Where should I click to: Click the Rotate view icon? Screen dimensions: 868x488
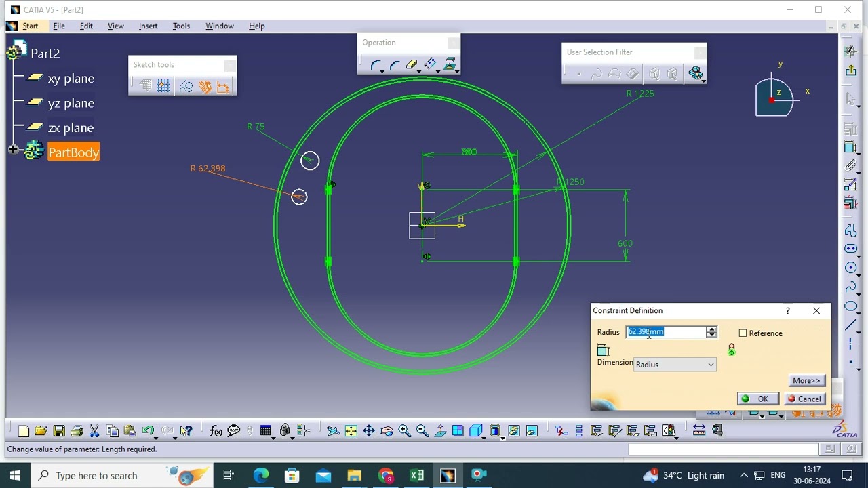coord(387,431)
